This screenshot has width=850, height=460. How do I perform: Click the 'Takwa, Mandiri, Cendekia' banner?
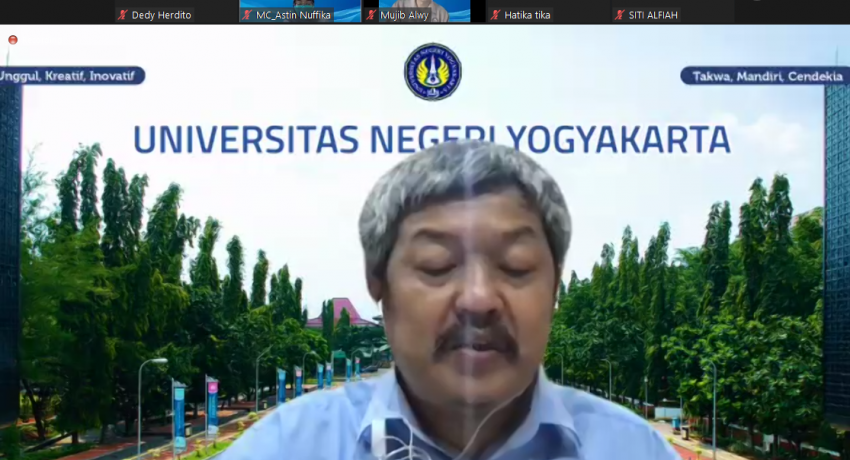coord(765,76)
